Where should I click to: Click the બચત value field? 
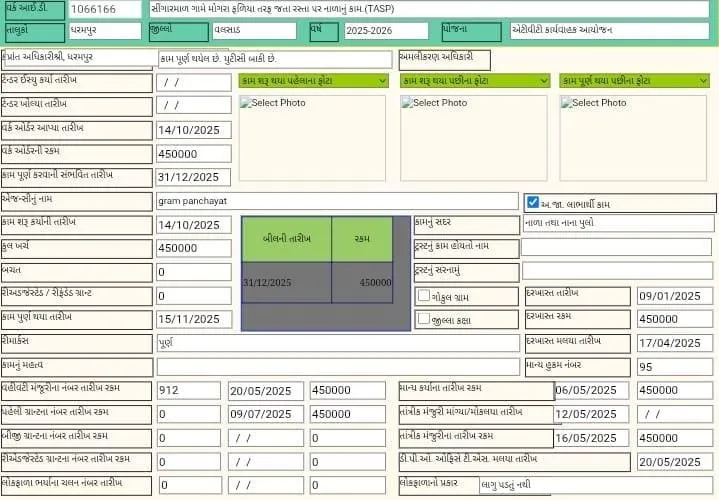pyautogui.click(x=194, y=272)
